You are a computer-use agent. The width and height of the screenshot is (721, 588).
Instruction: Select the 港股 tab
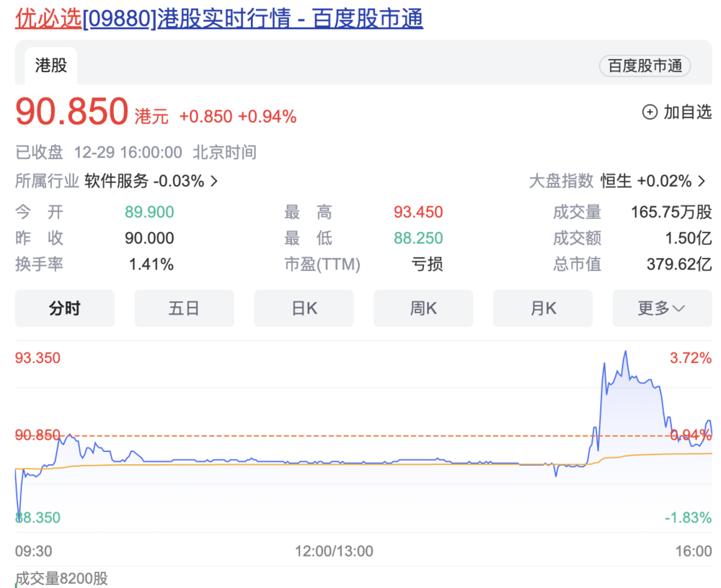click(51, 66)
